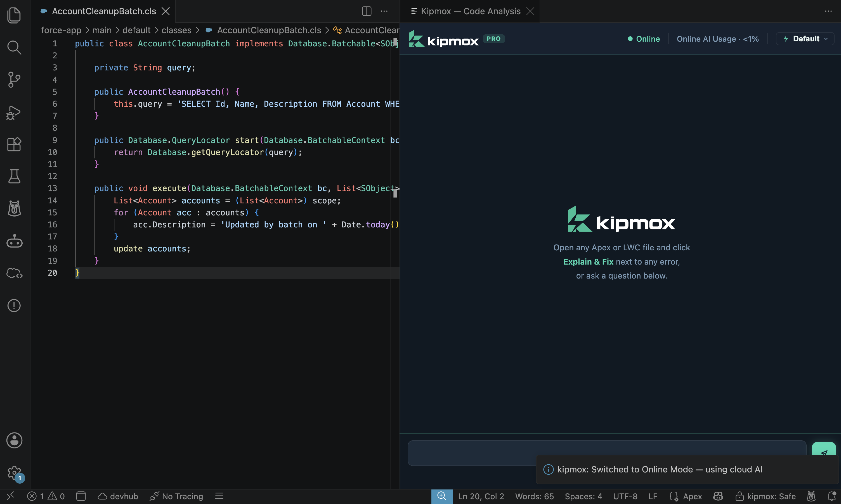Expand AccountCleanupBatch.cls breadcrumb file segment
This screenshot has width=841, height=504.
264,30
